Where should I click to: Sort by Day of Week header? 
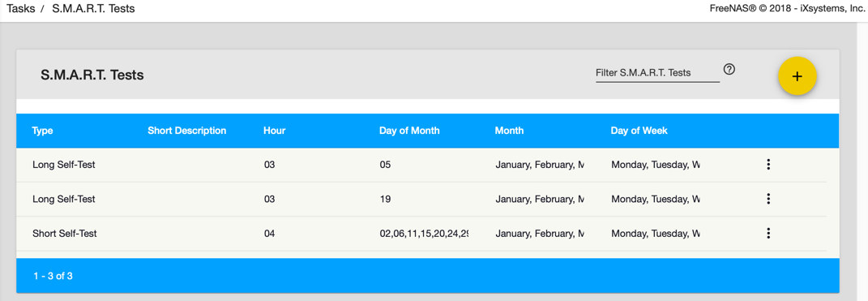click(x=639, y=131)
